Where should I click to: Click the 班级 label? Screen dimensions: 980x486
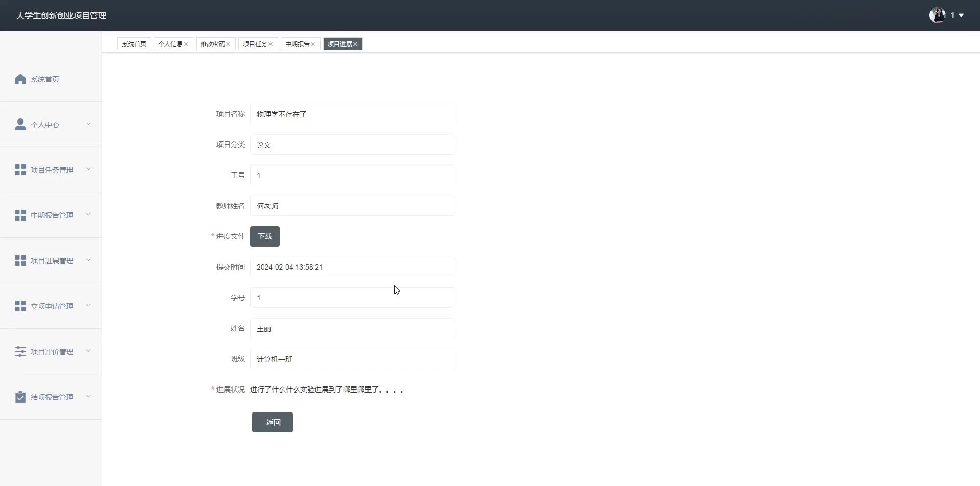coord(238,359)
